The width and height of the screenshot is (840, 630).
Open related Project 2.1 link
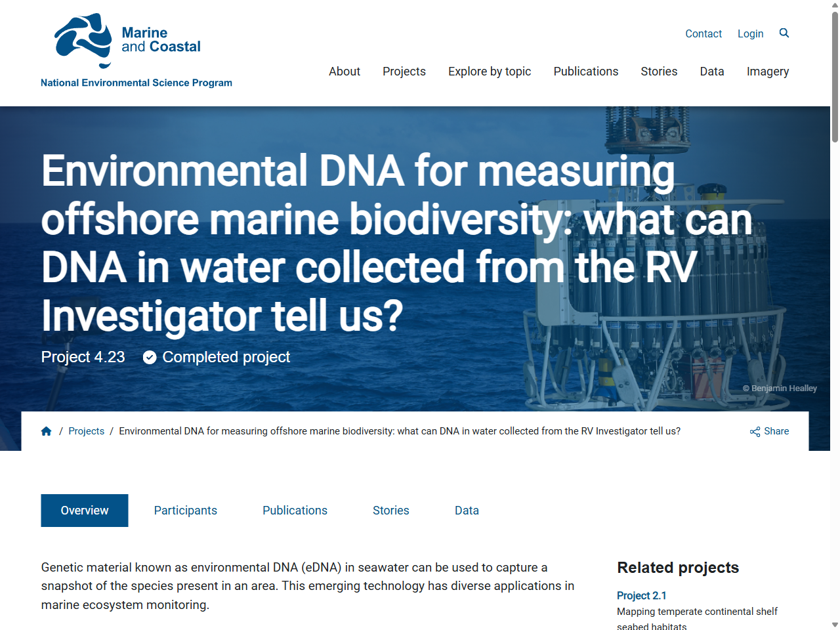tap(642, 595)
